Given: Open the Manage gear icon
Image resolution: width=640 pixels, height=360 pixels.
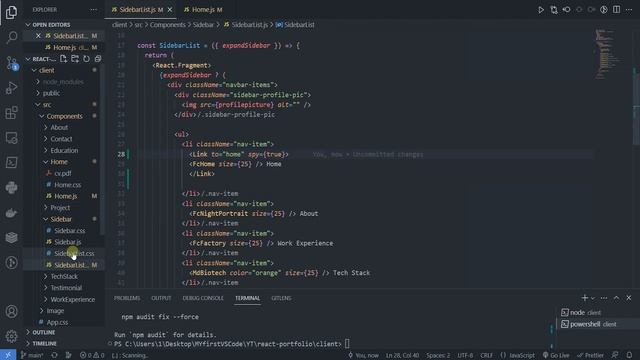Looking at the screenshot, I should pyautogui.click(x=11, y=336).
